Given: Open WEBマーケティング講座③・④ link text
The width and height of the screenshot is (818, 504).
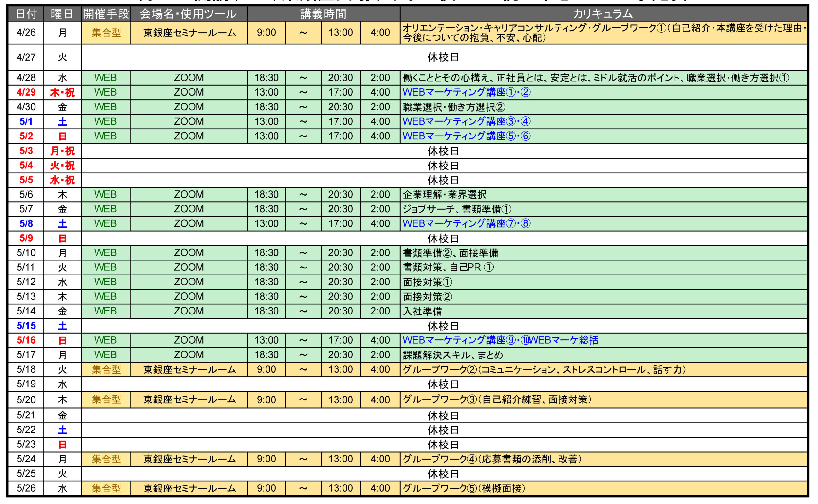Looking at the screenshot, I should 467,121.
